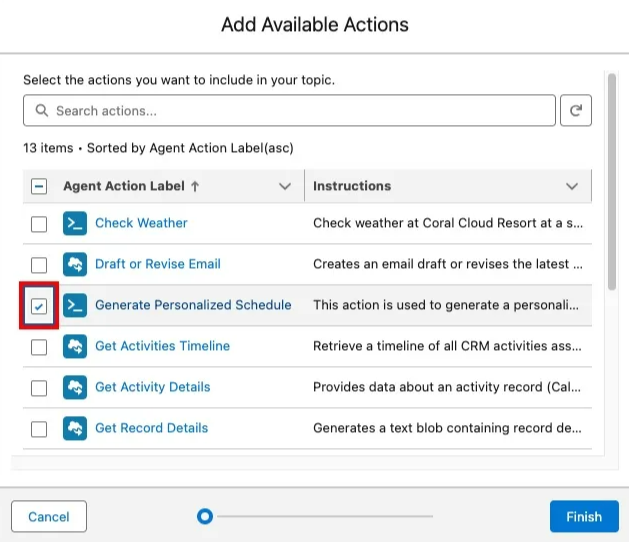Click the ascending sort arrow beside Agent Action Label
629x542 pixels.
pos(195,186)
